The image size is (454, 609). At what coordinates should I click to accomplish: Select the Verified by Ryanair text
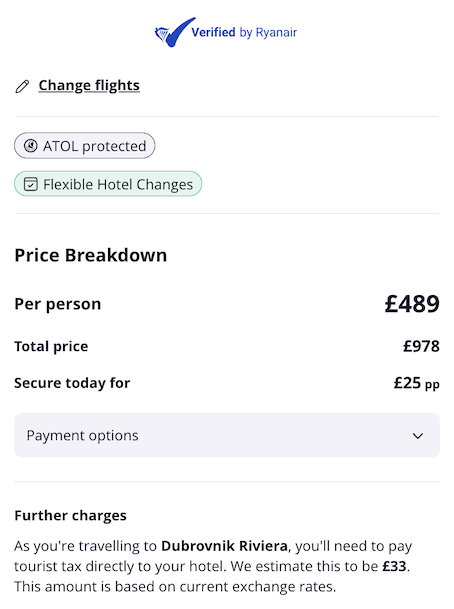244,32
